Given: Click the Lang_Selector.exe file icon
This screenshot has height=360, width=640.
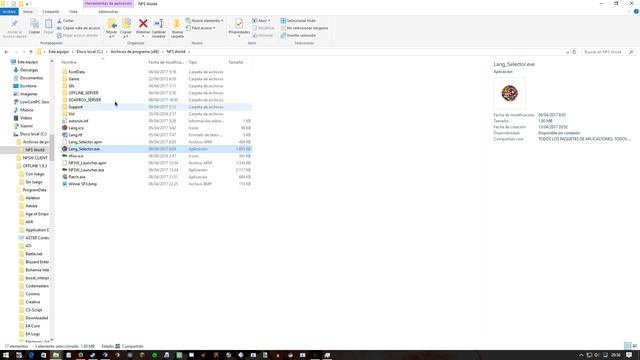Looking at the screenshot, I should click(64, 149).
